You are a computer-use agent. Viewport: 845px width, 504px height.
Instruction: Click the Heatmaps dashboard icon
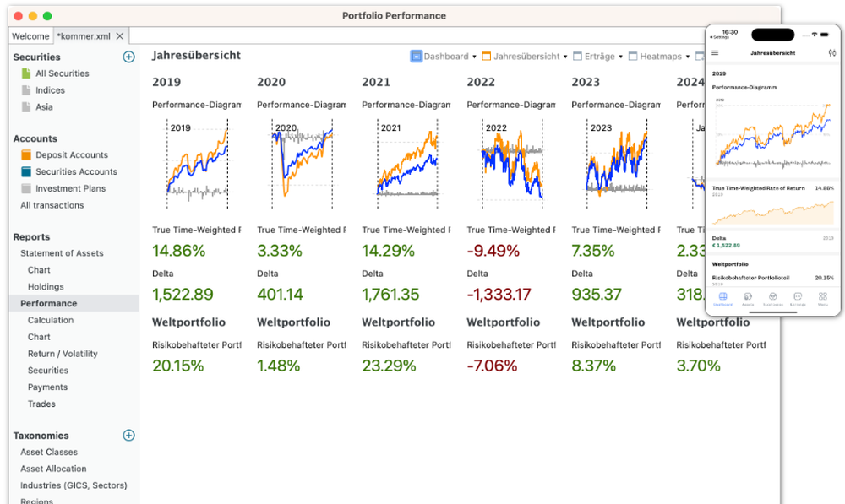coord(633,56)
